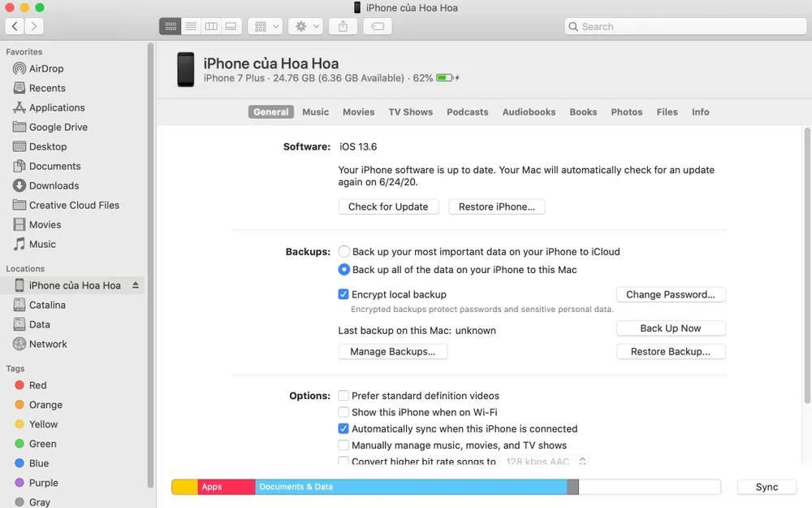812x508 pixels.
Task: Switch to column view in toolbar
Action: click(x=211, y=26)
